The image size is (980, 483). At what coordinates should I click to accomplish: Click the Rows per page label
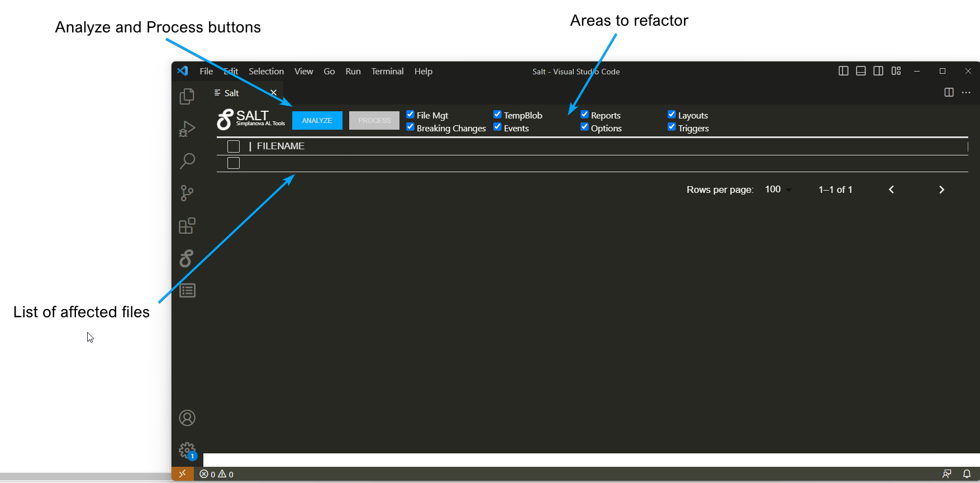pyautogui.click(x=720, y=190)
